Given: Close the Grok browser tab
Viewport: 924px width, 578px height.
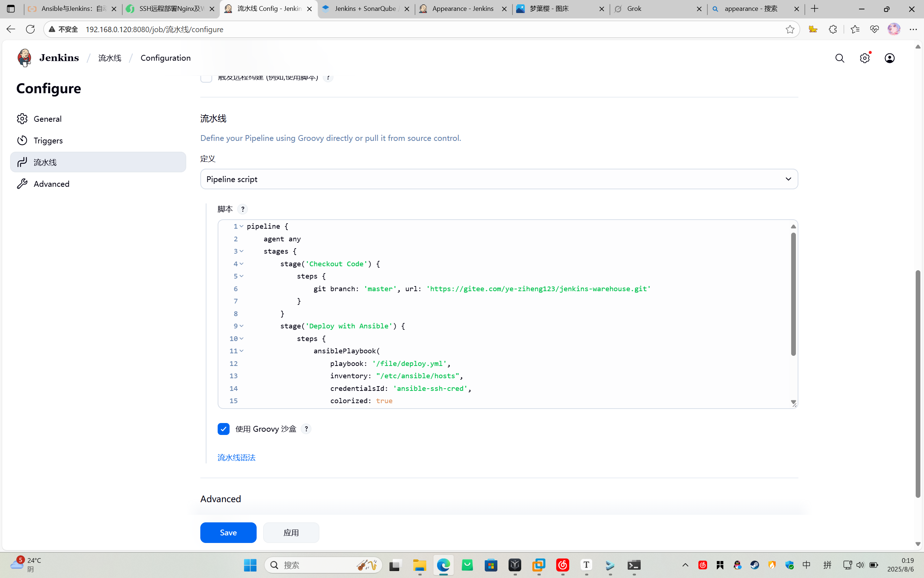Looking at the screenshot, I should coord(699,9).
